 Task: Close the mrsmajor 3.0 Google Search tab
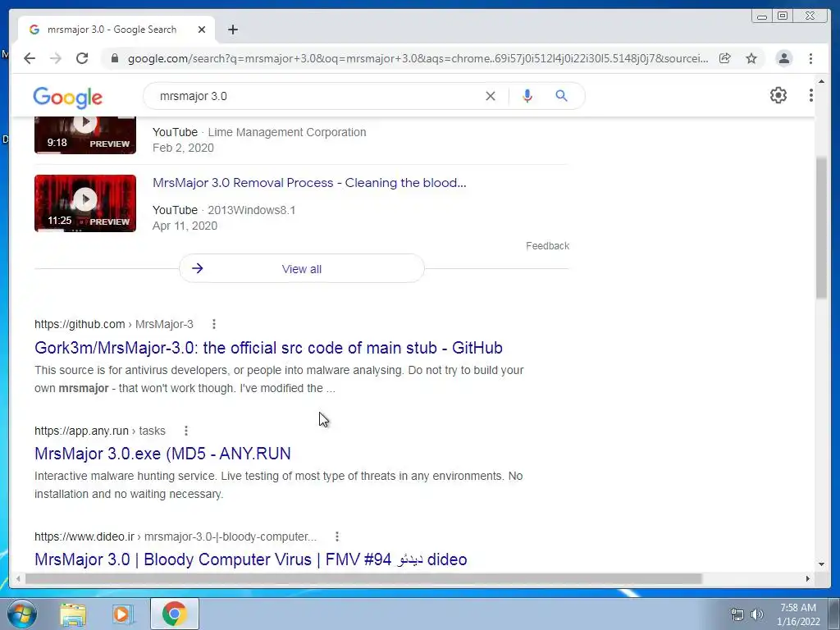(x=202, y=30)
